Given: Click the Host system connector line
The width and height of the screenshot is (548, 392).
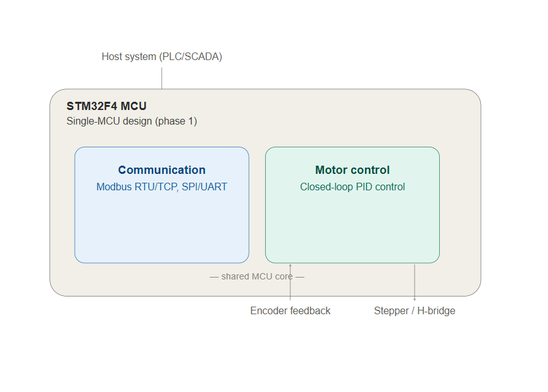Looking at the screenshot, I should 162,78.
